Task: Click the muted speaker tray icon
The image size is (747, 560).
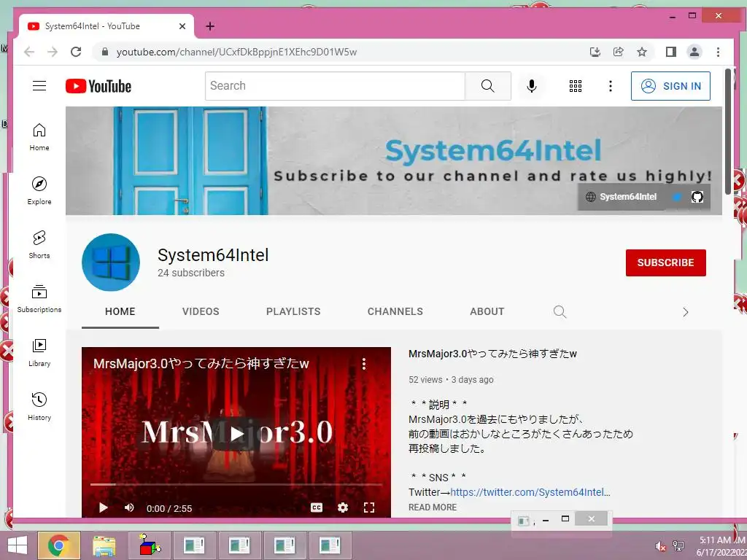Action: click(659, 546)
